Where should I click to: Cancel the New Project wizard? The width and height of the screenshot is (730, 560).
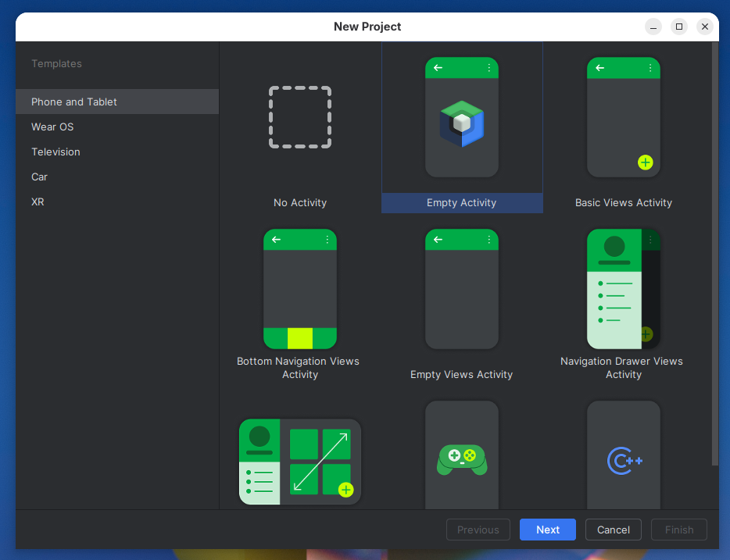pos(613,530)
